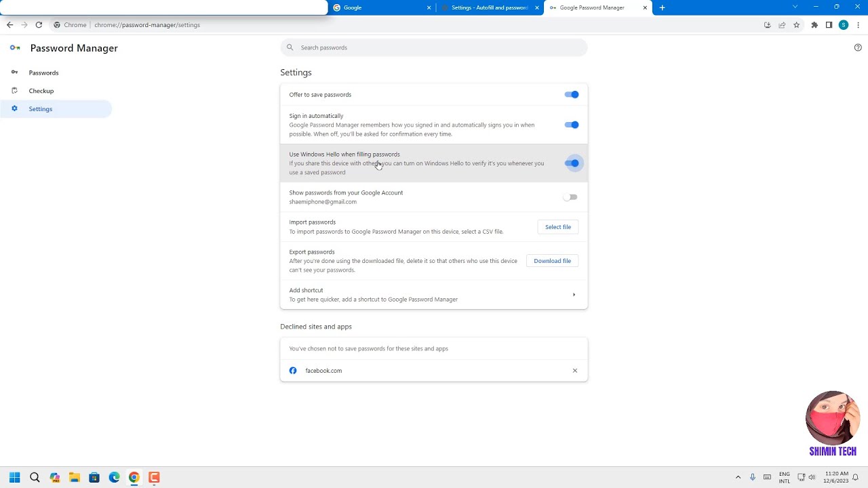
Task: Go back using the browser back arrow
Action: click(x=9, y=25)
